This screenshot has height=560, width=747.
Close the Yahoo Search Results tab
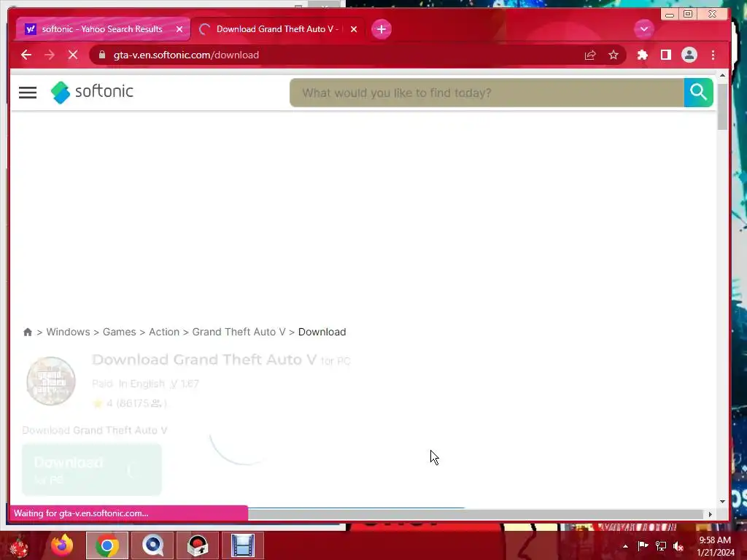(x=179, y=29)
